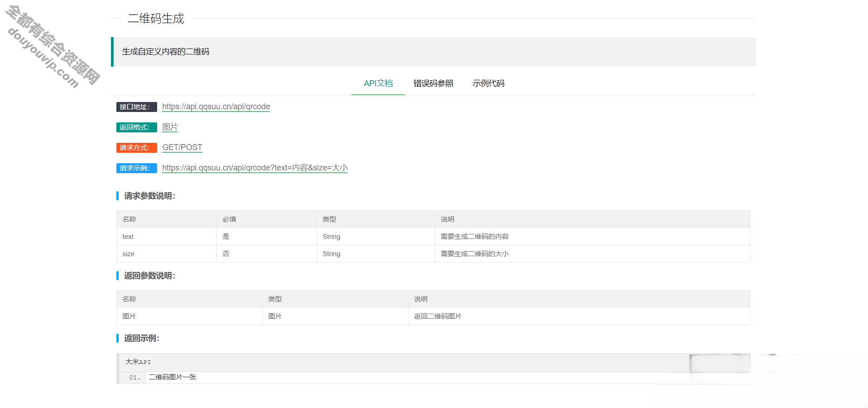Click the 必填 column header

[x=267, y=219]
